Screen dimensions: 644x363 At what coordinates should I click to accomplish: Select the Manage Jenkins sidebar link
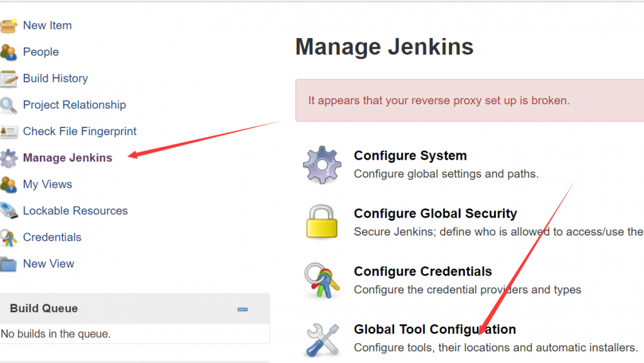pos(68,158)
